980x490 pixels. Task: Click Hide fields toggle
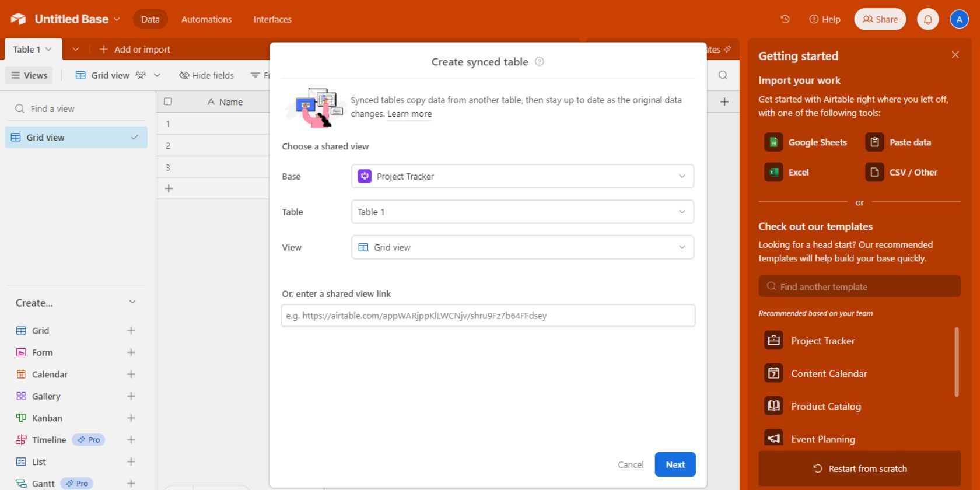(206, 75)
